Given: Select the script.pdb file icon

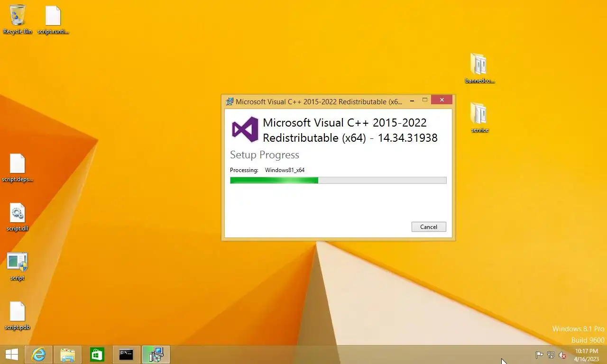Looking at the screenshot, I should click(18, 316).
